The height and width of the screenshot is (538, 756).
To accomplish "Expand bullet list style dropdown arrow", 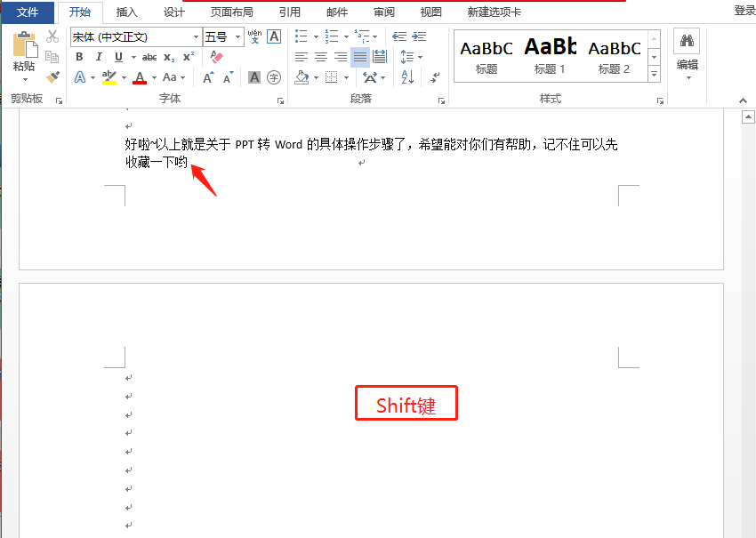I will [x=316, y=36].
